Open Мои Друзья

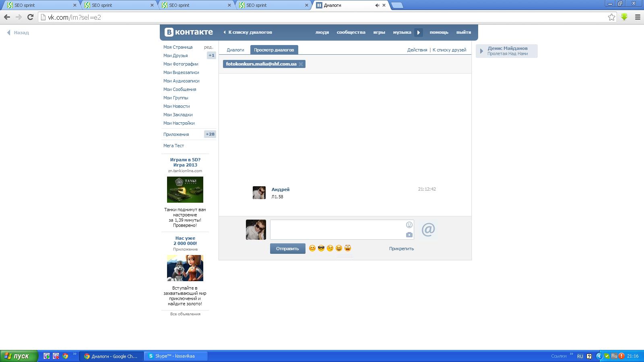click(x=175, y=56)
